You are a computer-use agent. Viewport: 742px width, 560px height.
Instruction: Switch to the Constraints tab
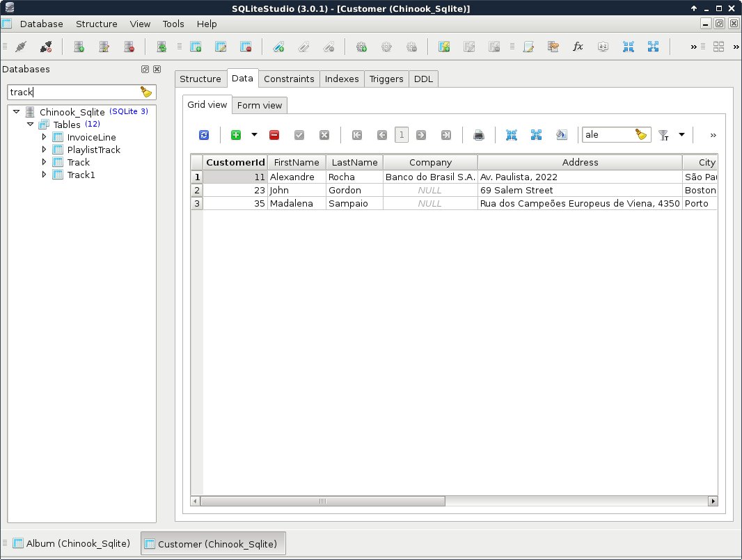point(289,79)
